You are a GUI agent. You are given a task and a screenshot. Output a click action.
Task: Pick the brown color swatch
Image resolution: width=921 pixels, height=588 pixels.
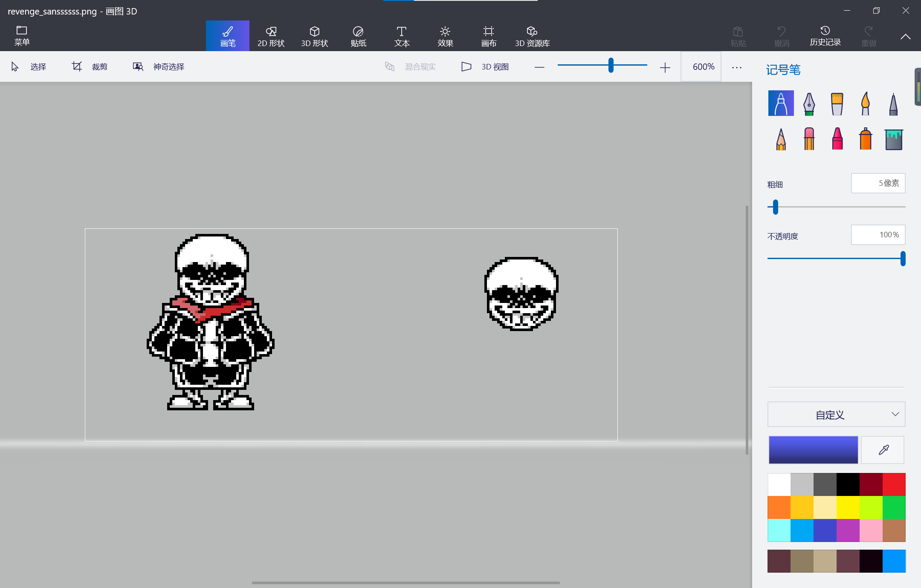click(894, 530)
